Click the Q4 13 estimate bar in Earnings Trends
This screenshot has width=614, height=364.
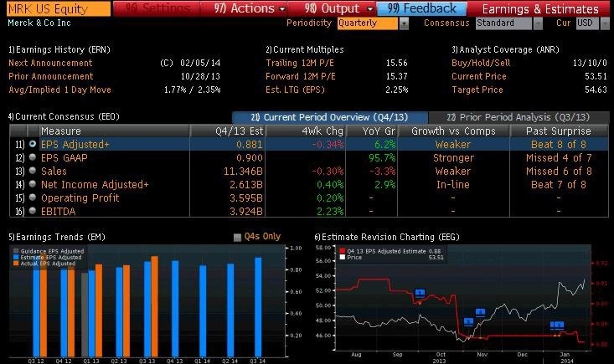[x=175, y=309]
